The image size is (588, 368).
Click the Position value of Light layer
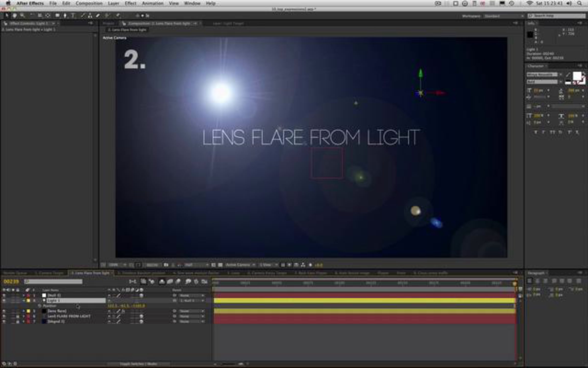click(126, 306)
